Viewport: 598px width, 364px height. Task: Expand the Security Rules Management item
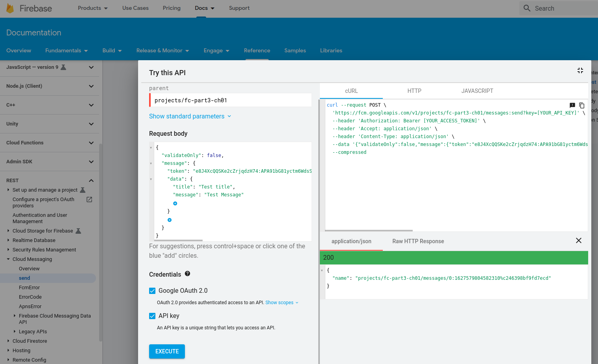point(8,249)
